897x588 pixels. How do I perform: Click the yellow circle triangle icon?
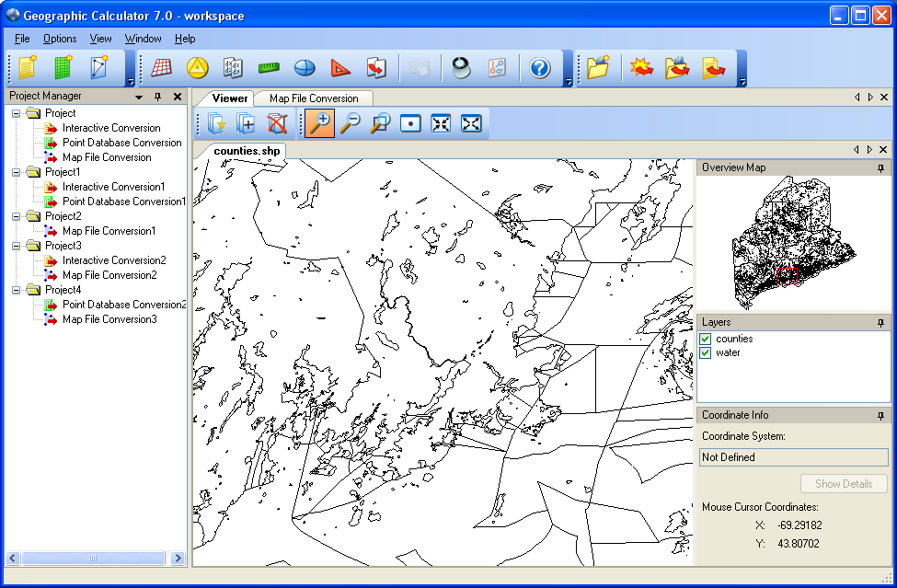197,68
